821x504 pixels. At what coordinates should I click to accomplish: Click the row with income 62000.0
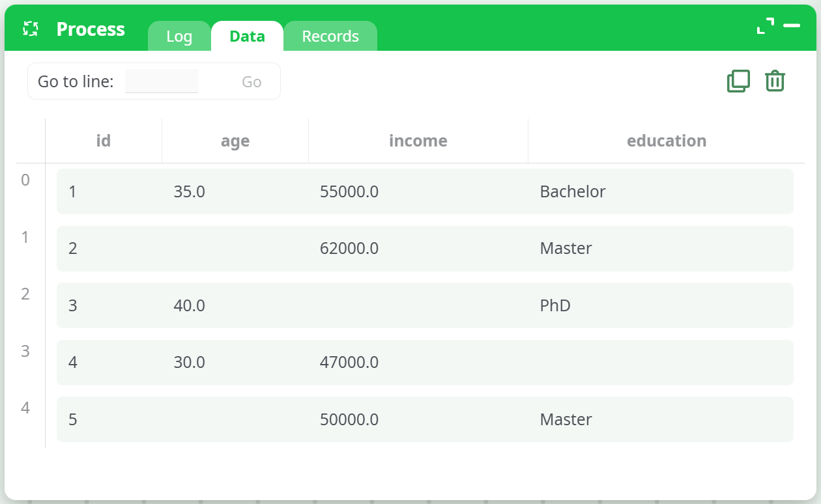(x=425, y=249)
